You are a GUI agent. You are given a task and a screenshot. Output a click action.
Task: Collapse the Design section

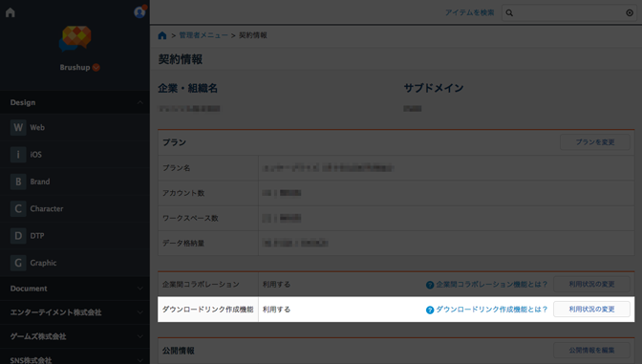(x=140, y=102)
